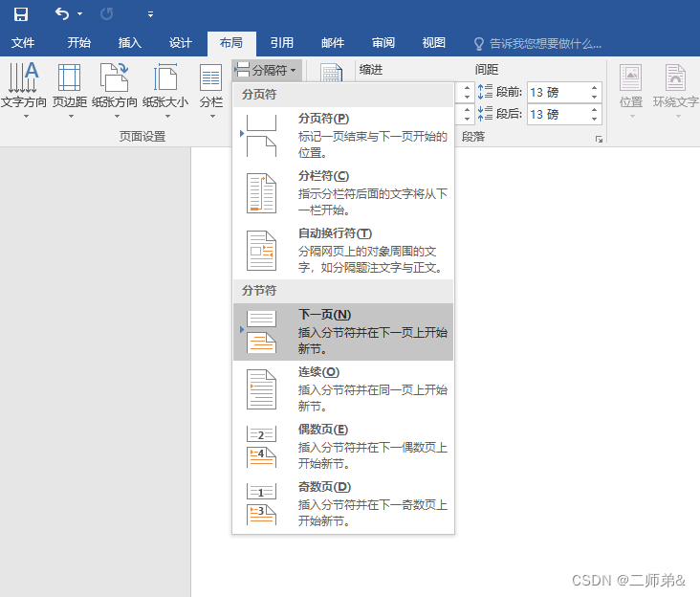Decrease 段前 spacing with down arrow

click(x=594, y=98)
